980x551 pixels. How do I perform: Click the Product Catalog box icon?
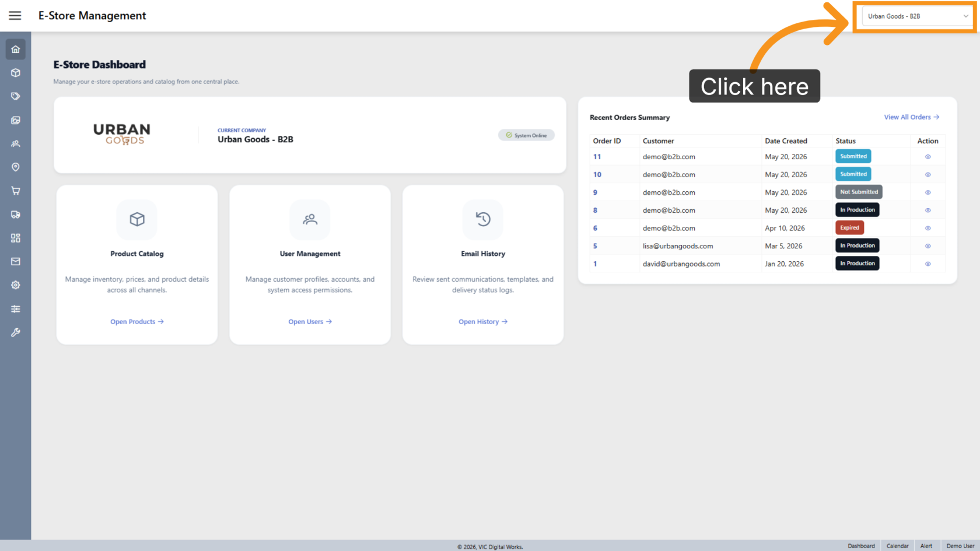pyautogui.click(x=137, y=219)
